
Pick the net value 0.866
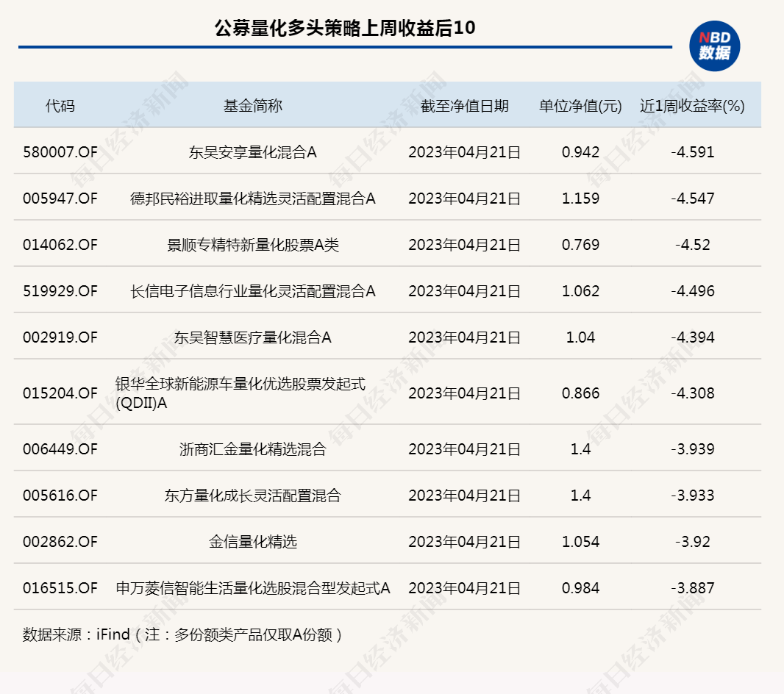pos(580,393)
